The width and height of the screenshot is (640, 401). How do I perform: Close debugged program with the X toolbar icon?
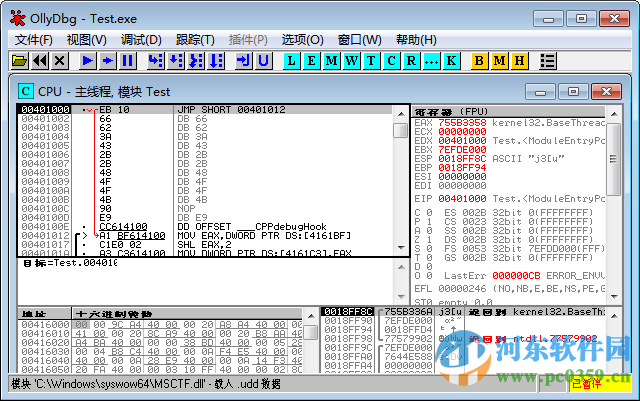coord(60,61)
